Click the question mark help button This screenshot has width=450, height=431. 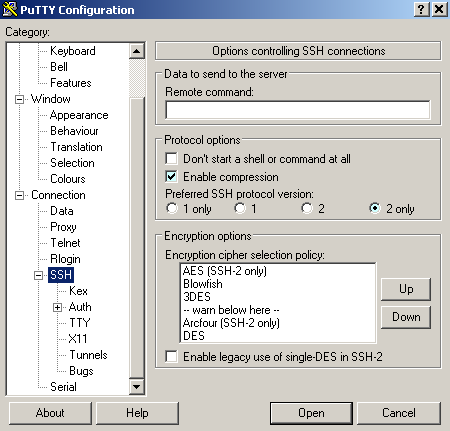[x=421, y=9]
